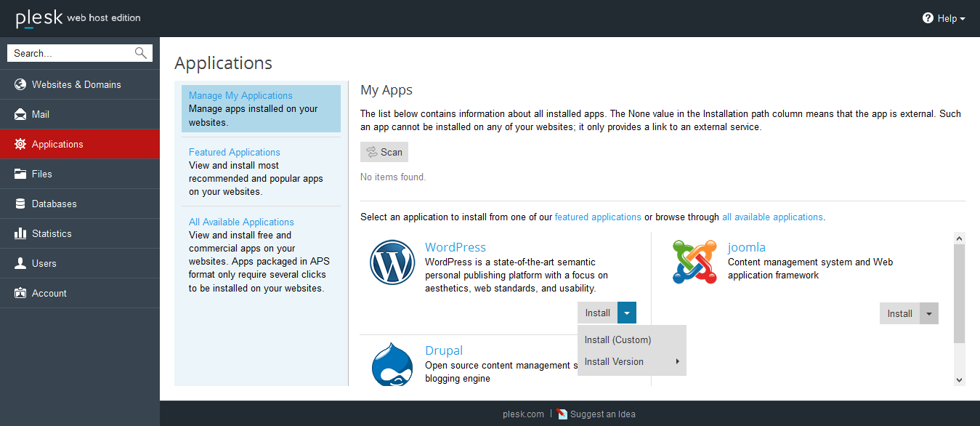Open the Help dropdown menu
The width and height of the screenshot is (980, 426).
[x=944, y=18]
